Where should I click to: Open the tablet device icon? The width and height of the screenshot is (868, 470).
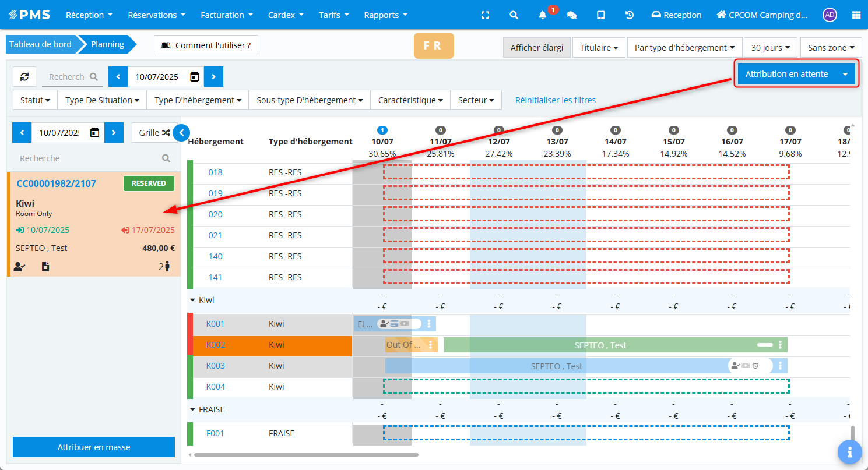point(601,15)
